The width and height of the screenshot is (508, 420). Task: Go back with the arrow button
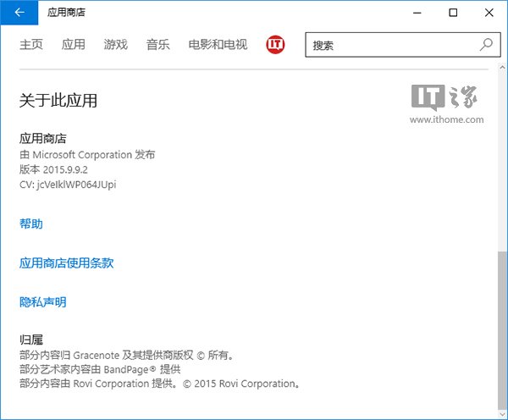[19, 13]
